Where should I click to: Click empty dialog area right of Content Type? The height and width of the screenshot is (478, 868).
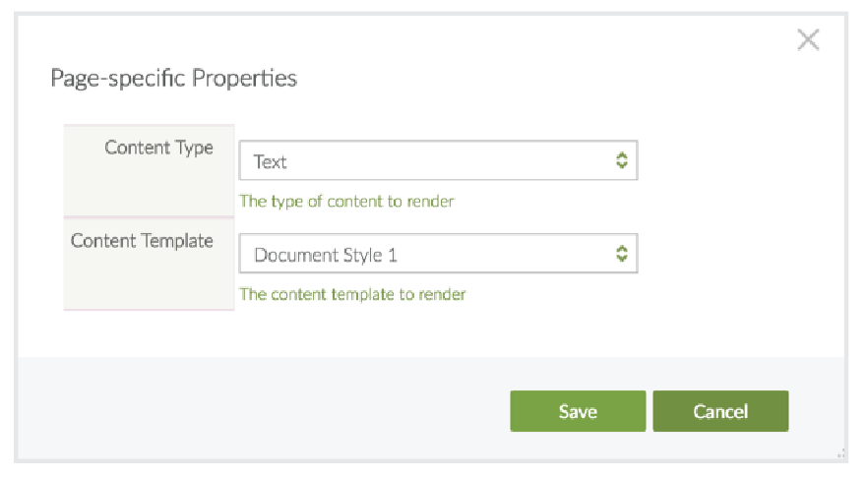click(x=738, y=162)
